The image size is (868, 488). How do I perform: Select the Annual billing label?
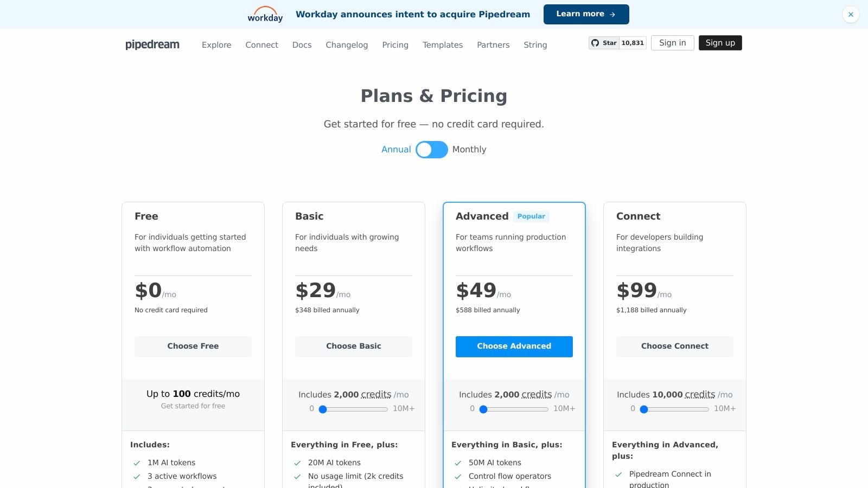(396, 150)
